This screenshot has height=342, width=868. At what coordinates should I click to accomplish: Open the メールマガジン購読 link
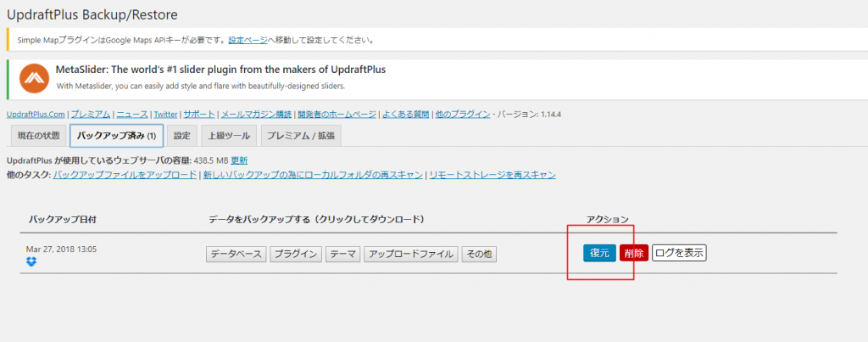click(256, 115)
